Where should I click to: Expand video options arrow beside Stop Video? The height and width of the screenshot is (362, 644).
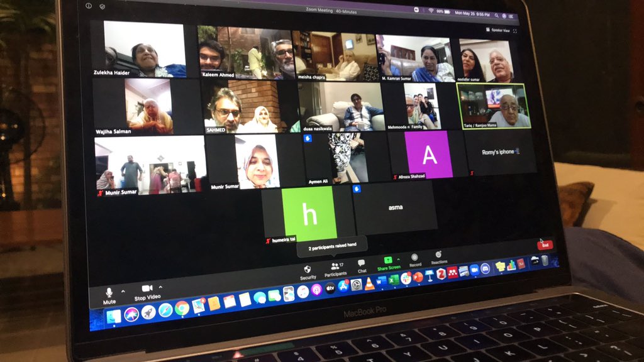pos(160,287)
